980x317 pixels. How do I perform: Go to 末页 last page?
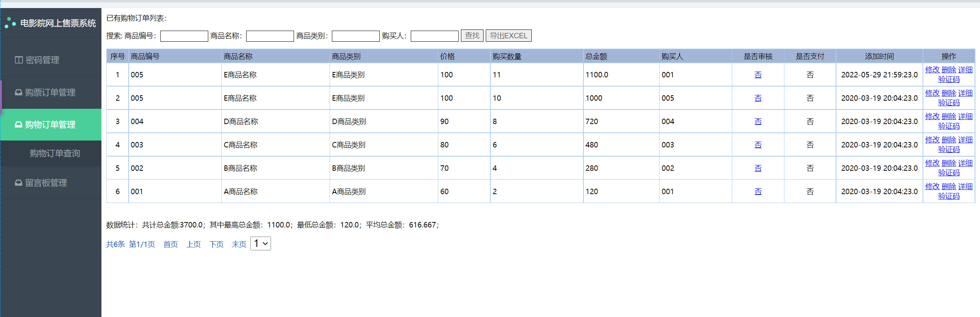pos(239,244)
